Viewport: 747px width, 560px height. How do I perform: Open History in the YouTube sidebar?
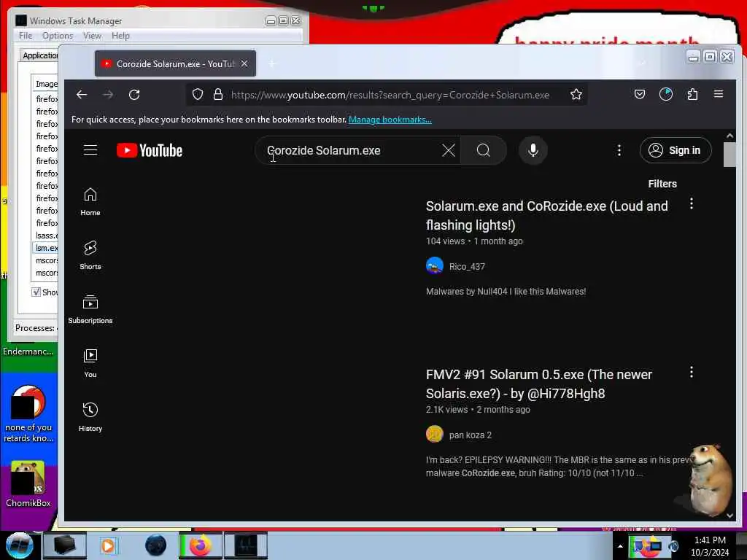(90, 417)
